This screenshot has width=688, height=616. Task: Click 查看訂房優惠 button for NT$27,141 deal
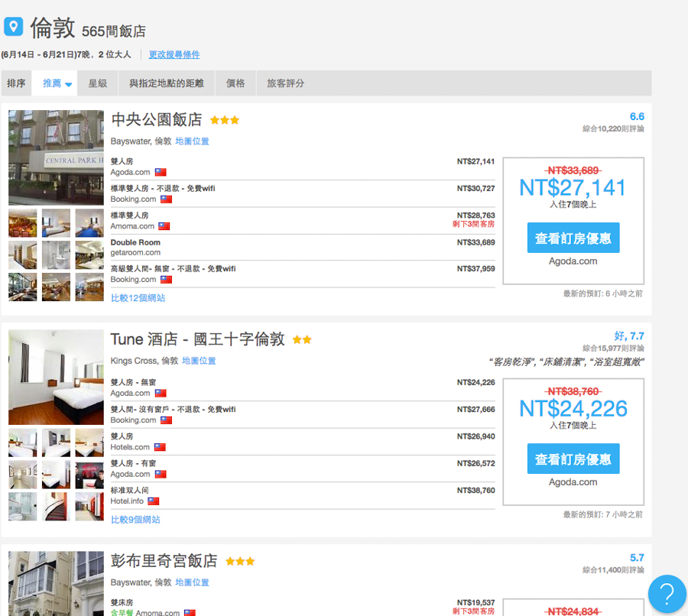pos(573,238)
